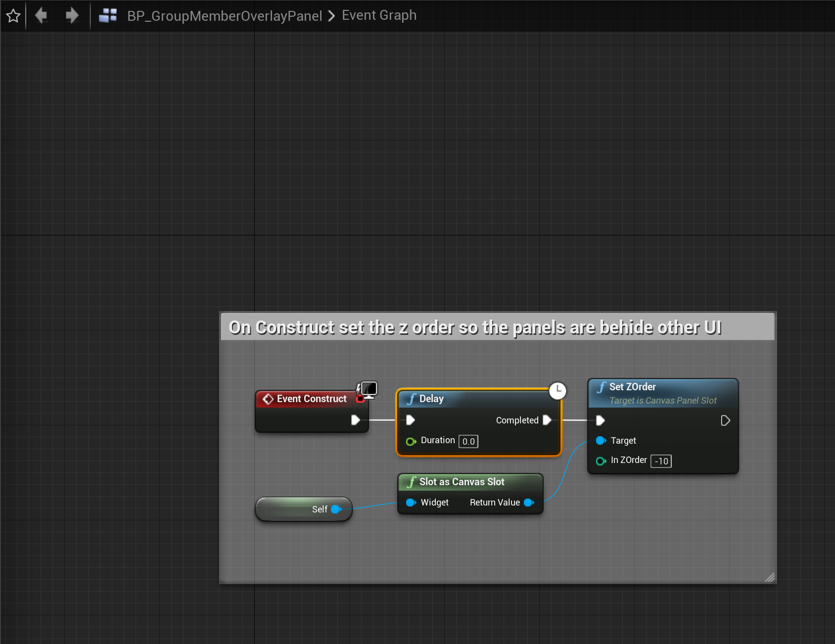Select the comment box title text

475,327
